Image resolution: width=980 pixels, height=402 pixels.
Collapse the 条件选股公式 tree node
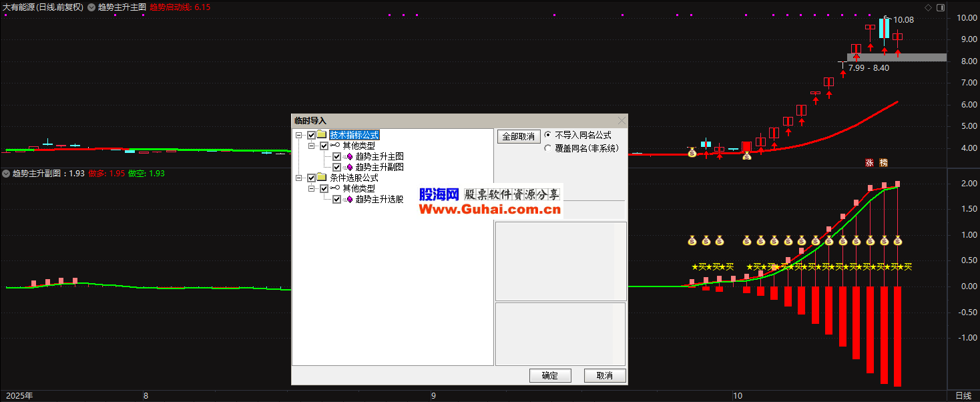click(x=298, y=178)
